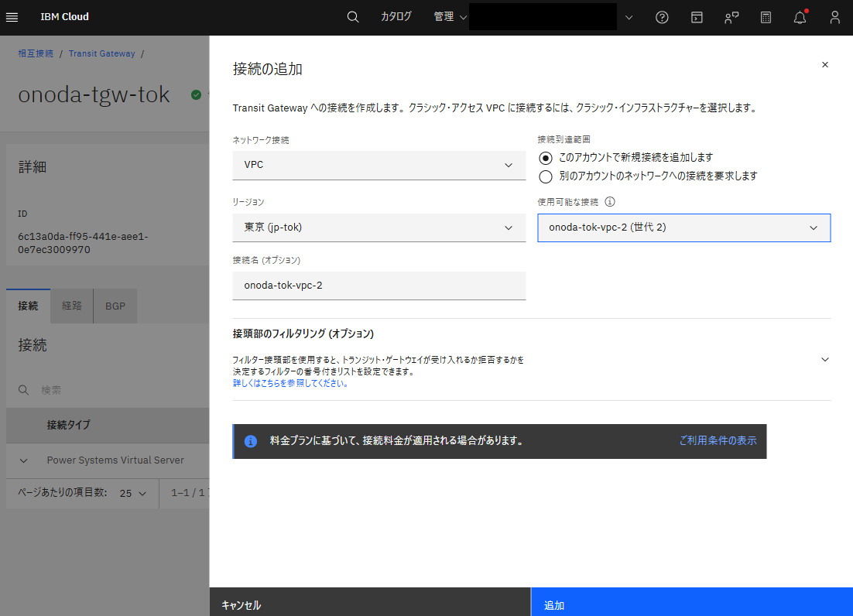The image size is (853, 616).
Task: Open the hamburger navigation menu
Action: coord(12,17)
